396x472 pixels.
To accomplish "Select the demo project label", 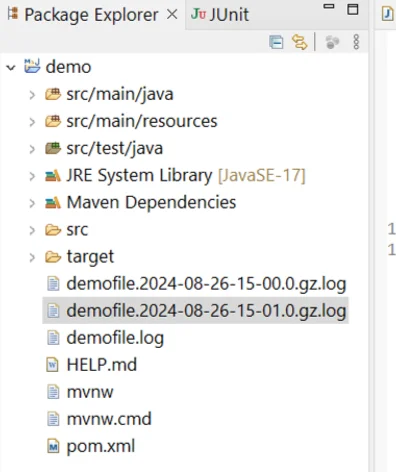I will coord(68,67).
